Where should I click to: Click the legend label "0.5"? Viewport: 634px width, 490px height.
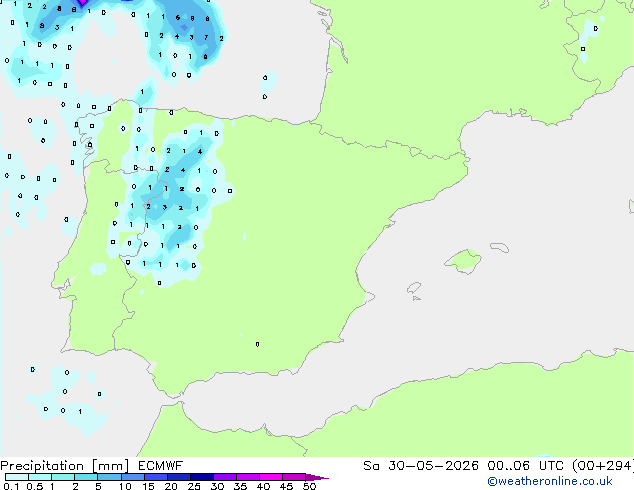(x=35, y=486)
